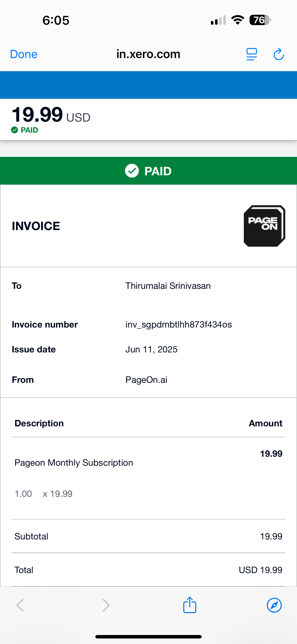Tap Pageon Monthly Subscription line item
This screenshot has width=297, height=644.
coord(74,463)
